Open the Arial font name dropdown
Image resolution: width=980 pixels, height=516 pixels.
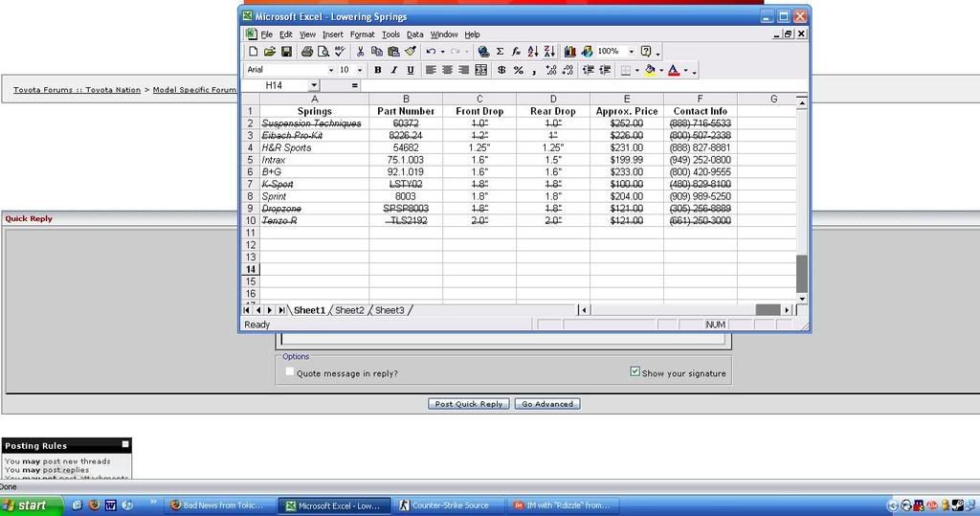coord(331,70)
